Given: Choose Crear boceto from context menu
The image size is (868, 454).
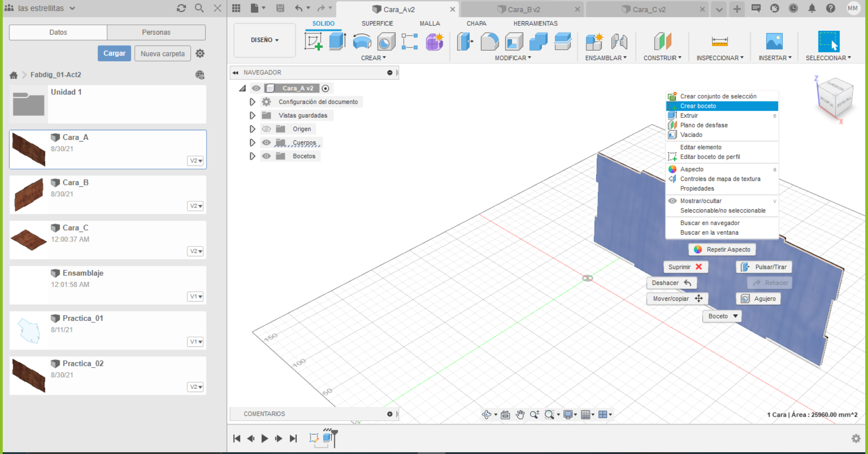Looking at the screenshot, I should pyautogui.click(x=698, y=106).
